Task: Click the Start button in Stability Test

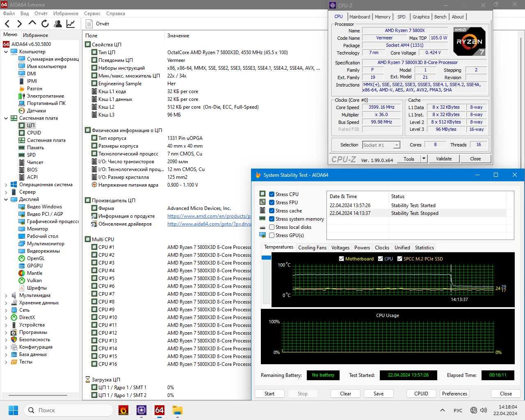Action: 269,393
